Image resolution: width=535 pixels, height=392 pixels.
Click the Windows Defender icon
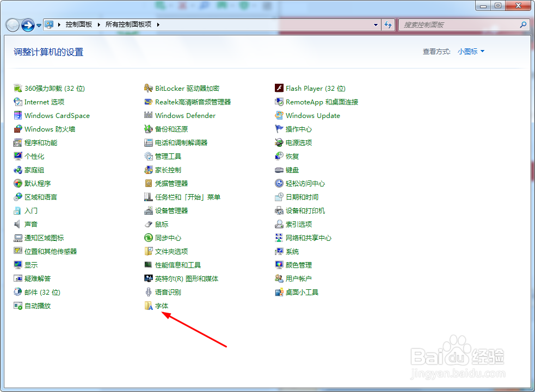coord(149,116)
